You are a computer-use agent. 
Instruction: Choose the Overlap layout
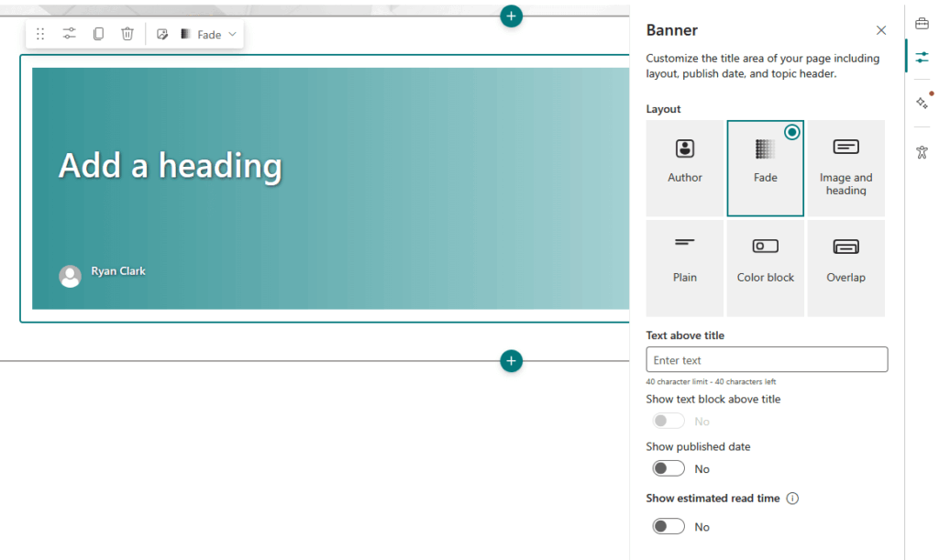click(x=845, y=268)
